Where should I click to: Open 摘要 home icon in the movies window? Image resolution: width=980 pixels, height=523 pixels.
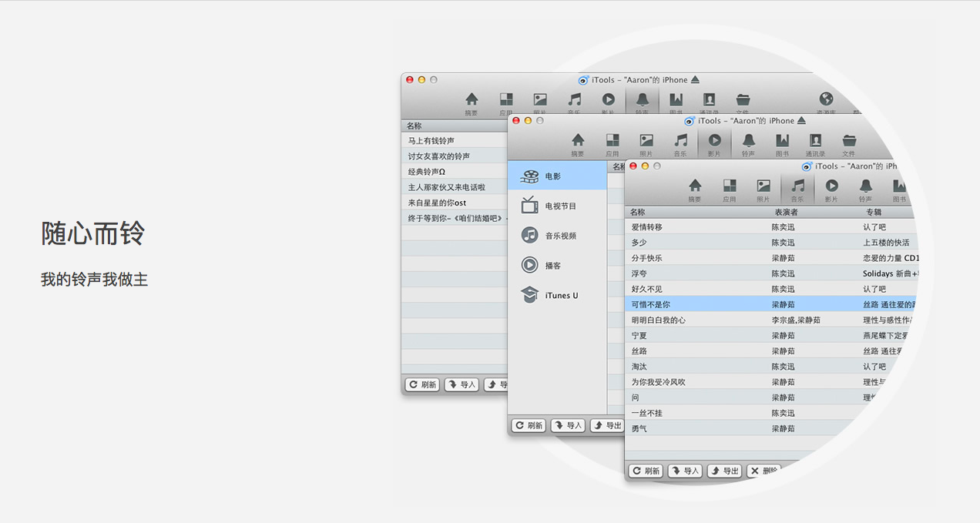click(x=578, y=140)
